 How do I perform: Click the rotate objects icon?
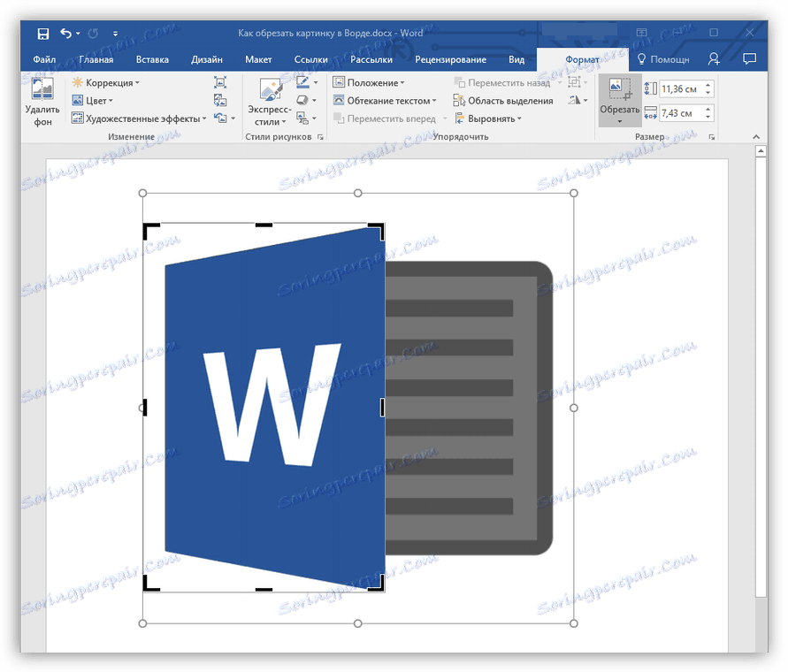[x=574, y=100]
